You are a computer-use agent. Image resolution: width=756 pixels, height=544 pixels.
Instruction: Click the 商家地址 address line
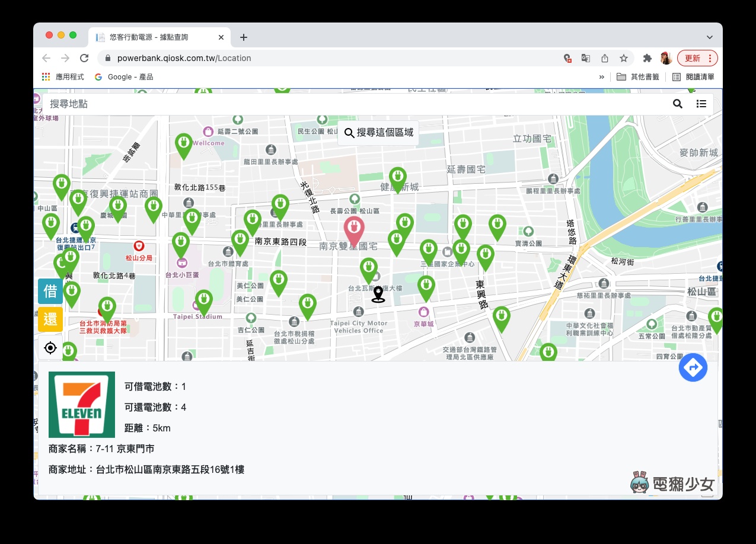[x=146, y=469]
